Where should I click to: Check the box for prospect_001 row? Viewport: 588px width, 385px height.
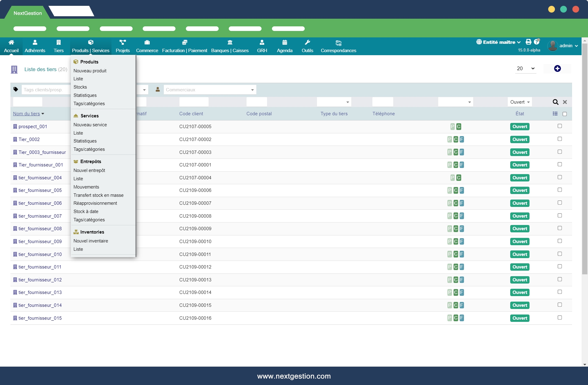(x=560, y=126)
